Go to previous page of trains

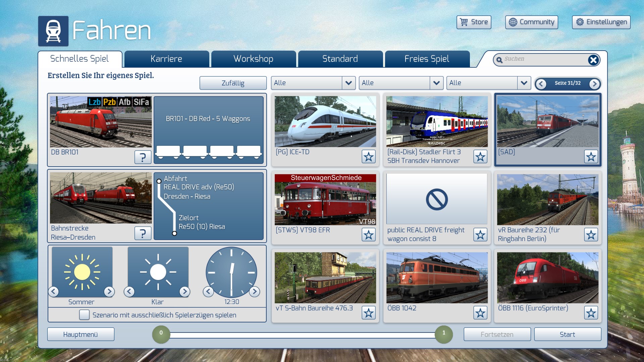click(541, 84)
